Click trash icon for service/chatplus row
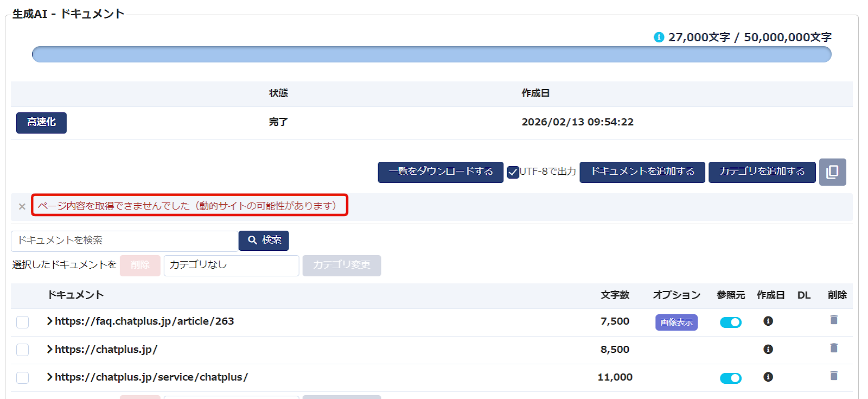Screen dimensions: 868x399 834,376
